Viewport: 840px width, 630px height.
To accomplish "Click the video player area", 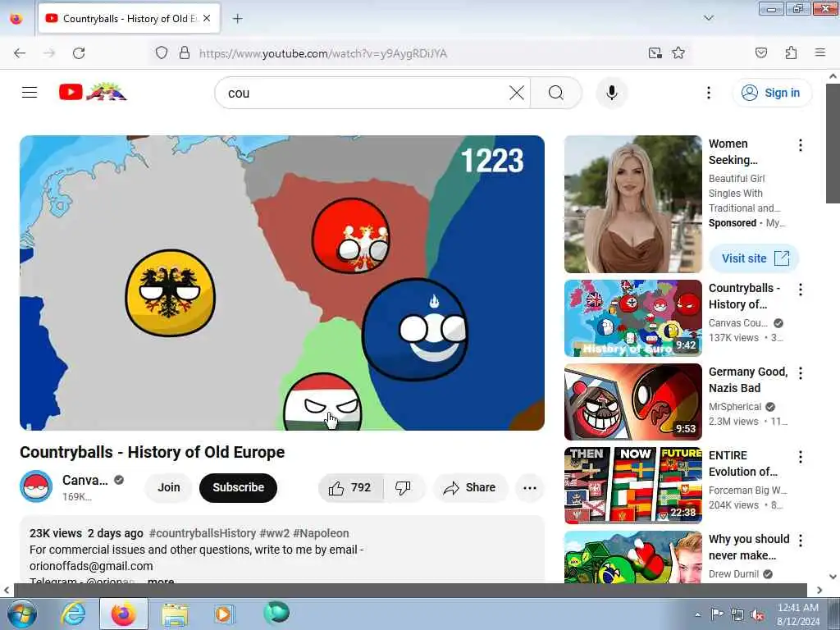I will pos(282,282).
